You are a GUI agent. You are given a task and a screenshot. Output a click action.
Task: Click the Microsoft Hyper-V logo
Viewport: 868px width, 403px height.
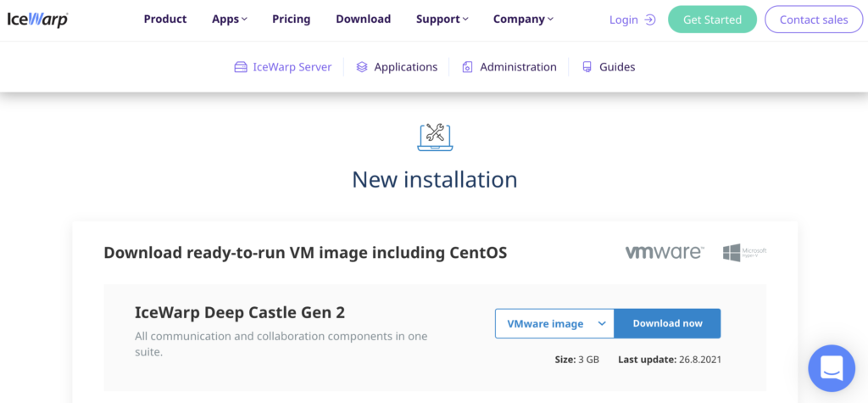click(744, 252)
